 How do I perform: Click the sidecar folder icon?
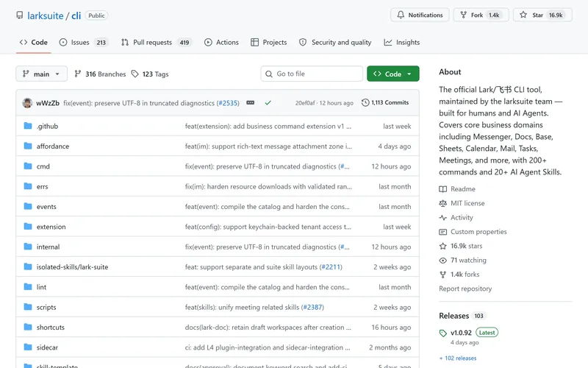tap(28, 347)
